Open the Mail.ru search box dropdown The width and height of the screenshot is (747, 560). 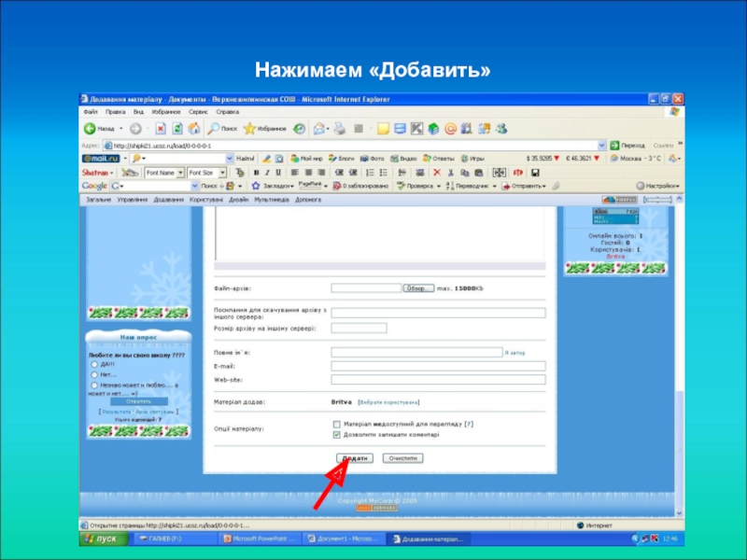[x=230, y=159]
